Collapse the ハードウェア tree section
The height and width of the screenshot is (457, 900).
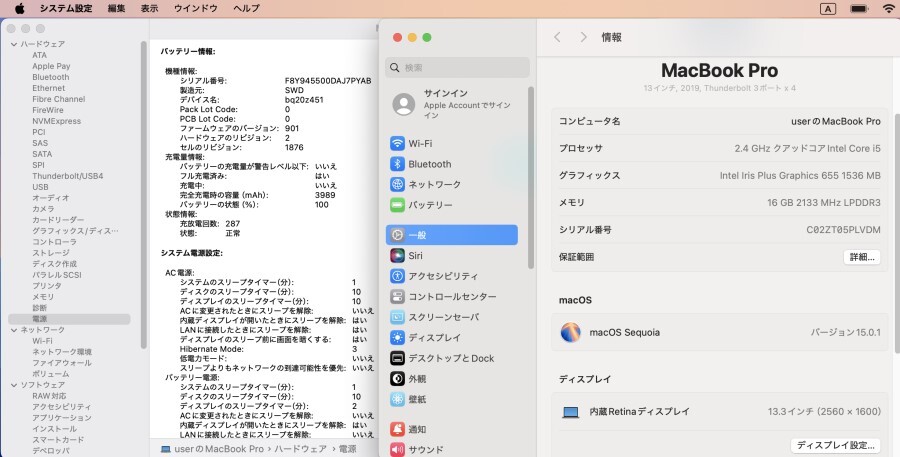pos(14,44)
